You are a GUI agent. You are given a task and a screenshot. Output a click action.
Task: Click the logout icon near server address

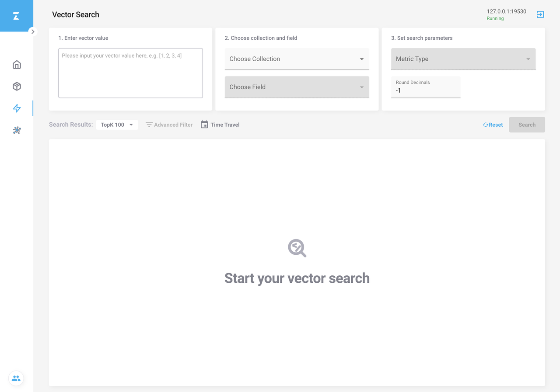tap(540, 14)
